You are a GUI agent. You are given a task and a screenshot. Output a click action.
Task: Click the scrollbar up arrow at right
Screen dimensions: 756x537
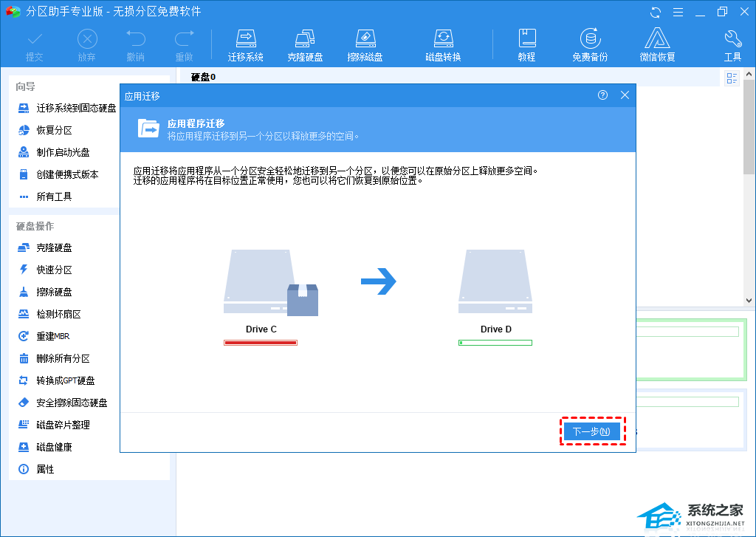pos(749,75)
